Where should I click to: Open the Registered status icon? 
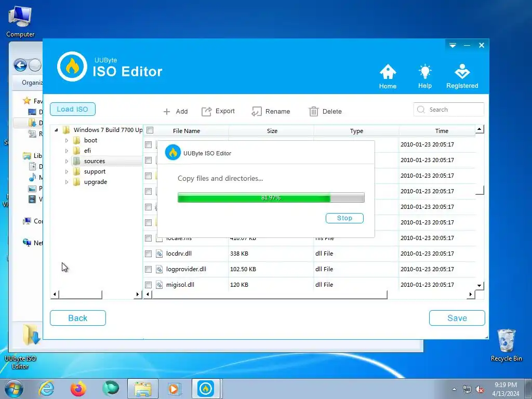462,76
